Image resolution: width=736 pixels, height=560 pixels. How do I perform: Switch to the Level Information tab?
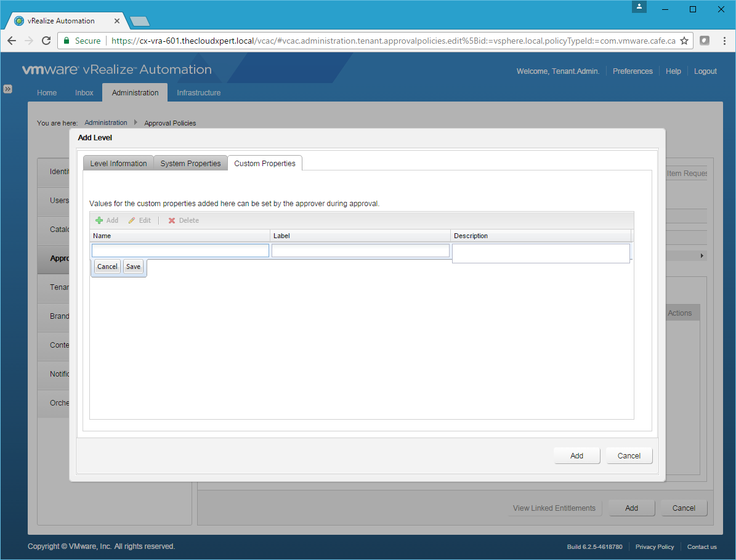pos(118,164)
